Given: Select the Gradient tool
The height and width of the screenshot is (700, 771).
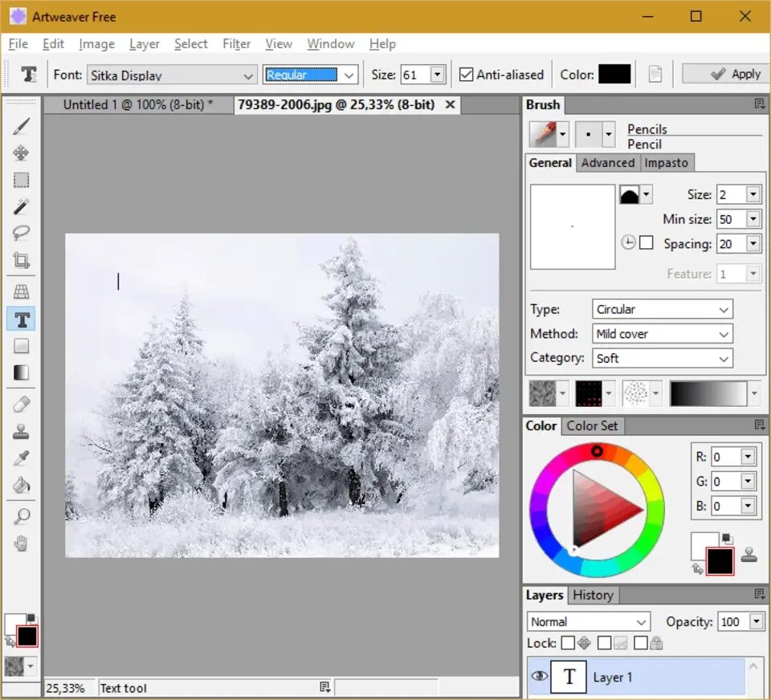Looking at the screenshot, I should 21,372.
